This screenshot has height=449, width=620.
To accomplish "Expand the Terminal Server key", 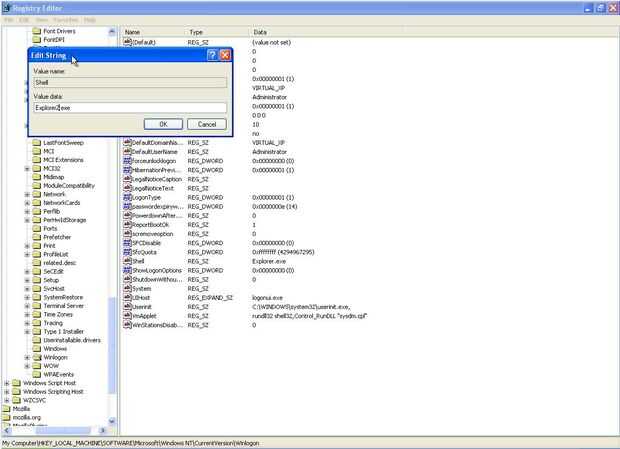I will pyautogui.click(x=27, y=306).
